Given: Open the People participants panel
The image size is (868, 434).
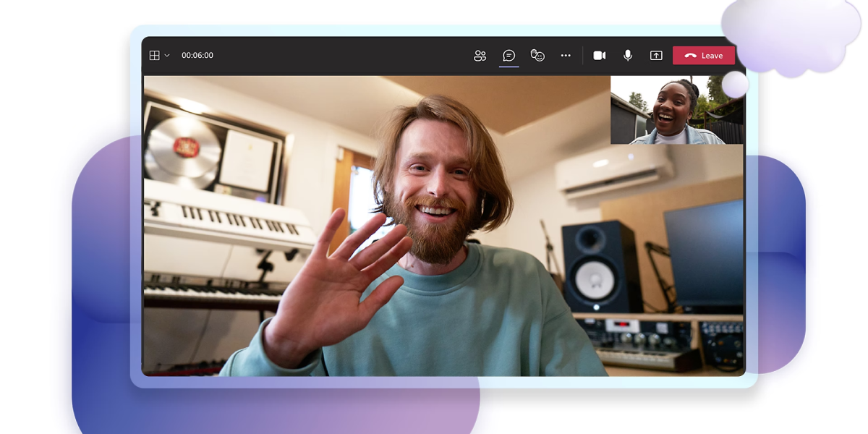Looking at the screenshot, I should pyautogui.click(x=480, y=56).
